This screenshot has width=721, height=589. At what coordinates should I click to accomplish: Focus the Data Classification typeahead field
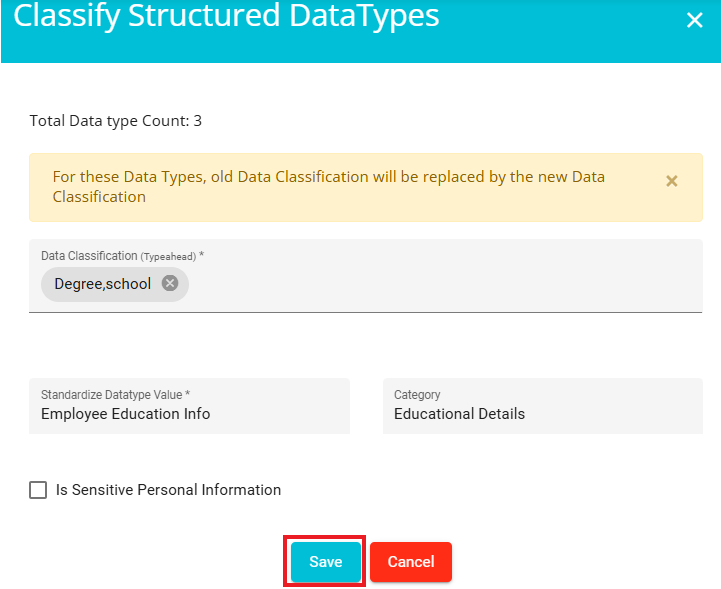click(x=366, y=276)
